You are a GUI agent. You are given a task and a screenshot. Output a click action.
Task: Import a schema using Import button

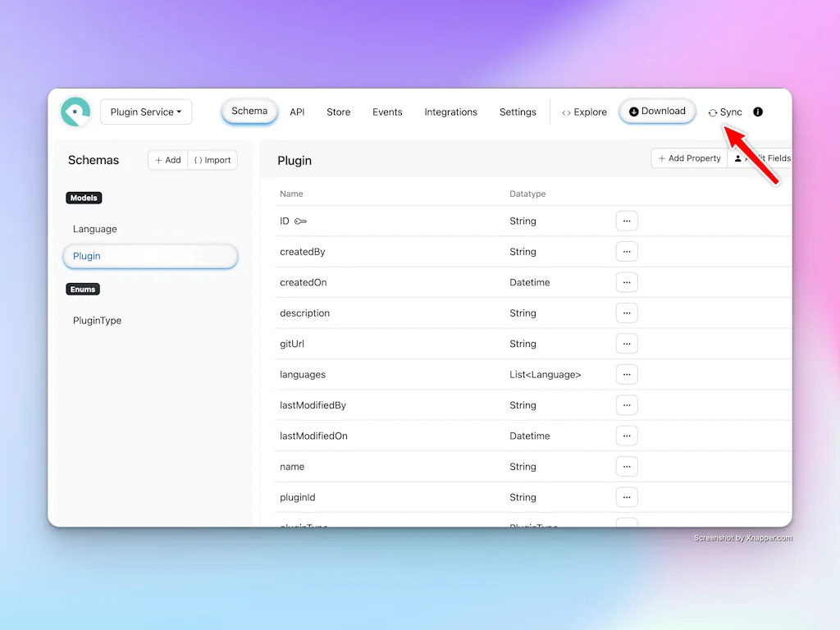point(212,160)
